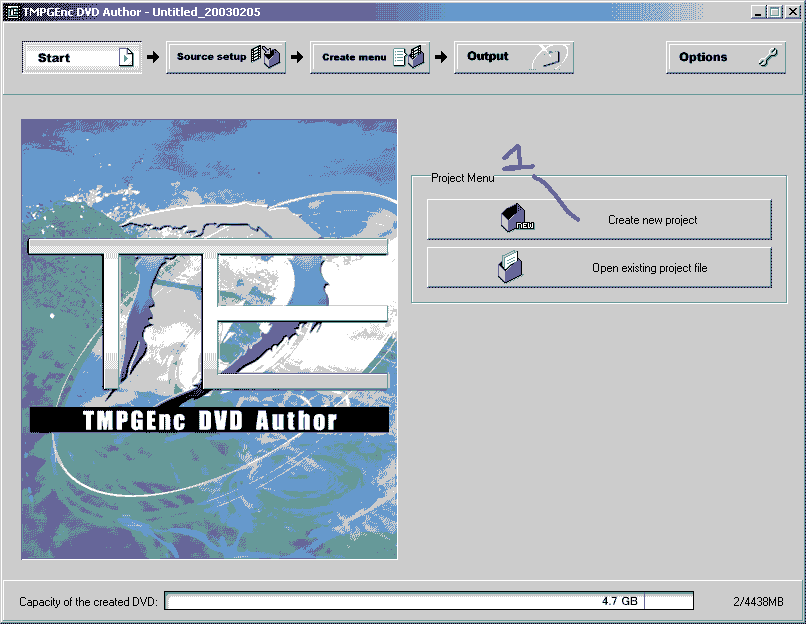Click the wrench icon in Options
806x624 pixels.
coord(768,57)
